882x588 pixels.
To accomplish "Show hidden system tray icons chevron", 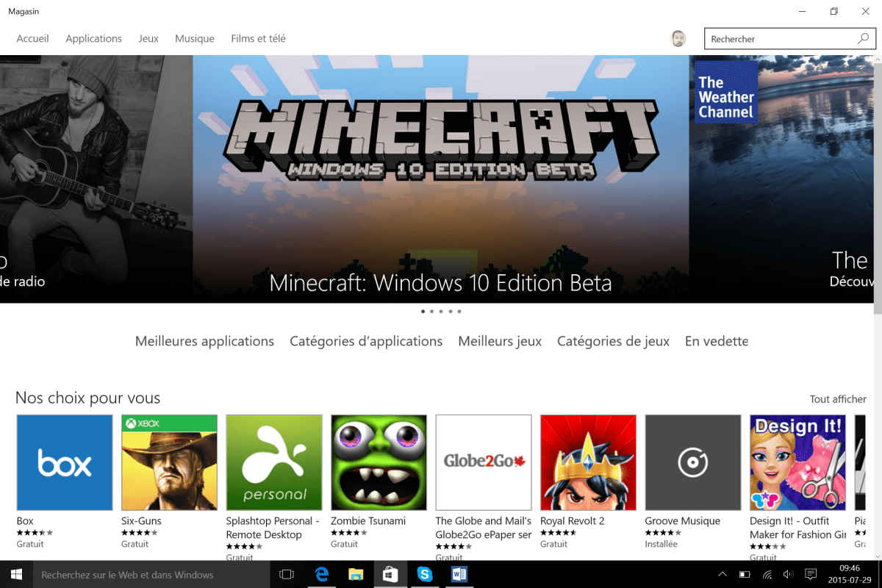I will point(723,574).
